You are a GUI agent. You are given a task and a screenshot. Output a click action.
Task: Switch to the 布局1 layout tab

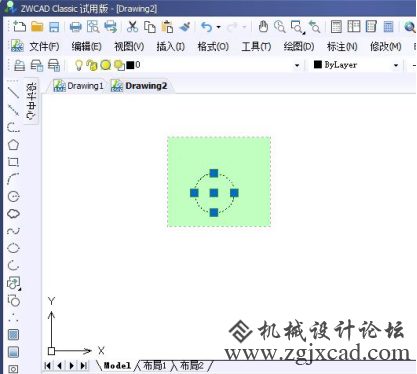click(154, 366)
